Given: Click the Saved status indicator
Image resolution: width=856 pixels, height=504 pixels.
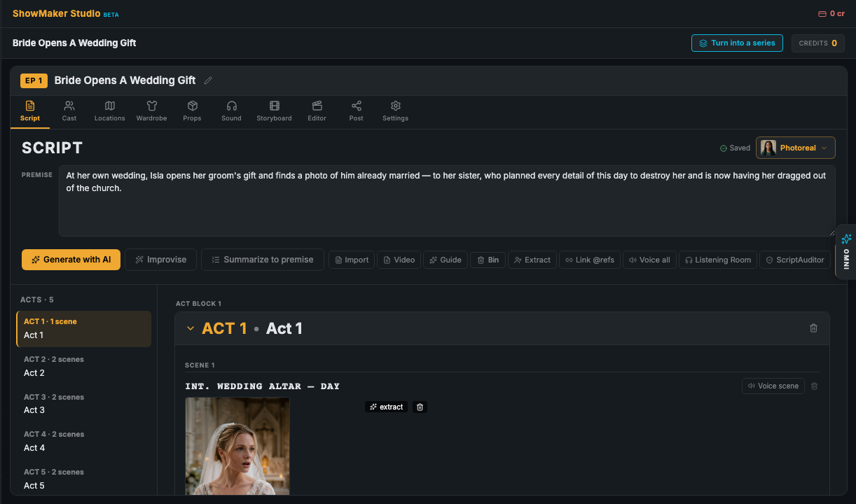Looking at the screenshot, I should pyautogui.click(x=735, y=148).
